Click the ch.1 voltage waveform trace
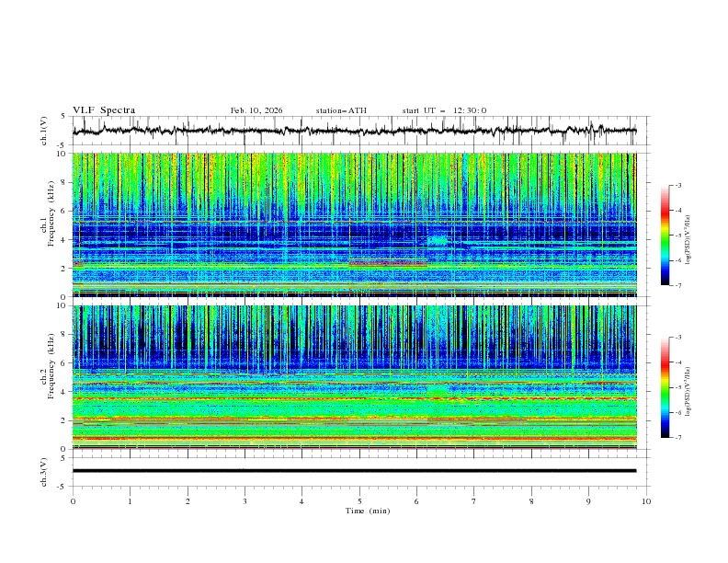This screenshot has width=728, height=563. (x=354, y=131)
